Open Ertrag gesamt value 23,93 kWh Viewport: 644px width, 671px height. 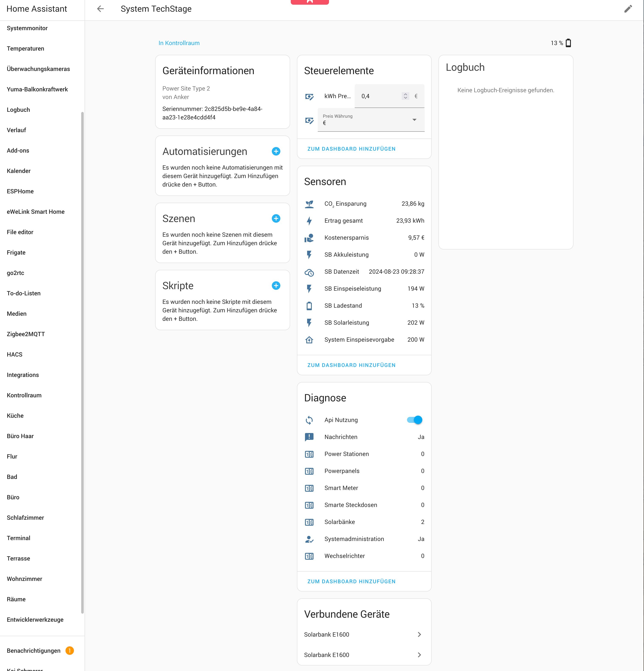tap(410, 221)
